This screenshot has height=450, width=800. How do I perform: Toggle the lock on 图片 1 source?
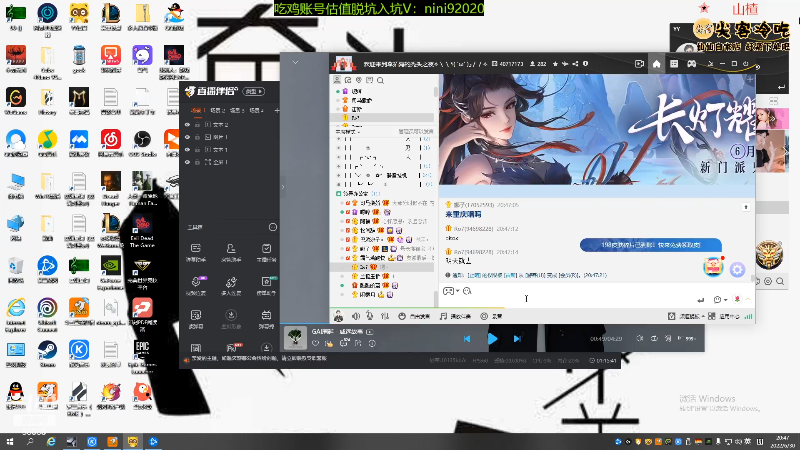coord(197,137)
